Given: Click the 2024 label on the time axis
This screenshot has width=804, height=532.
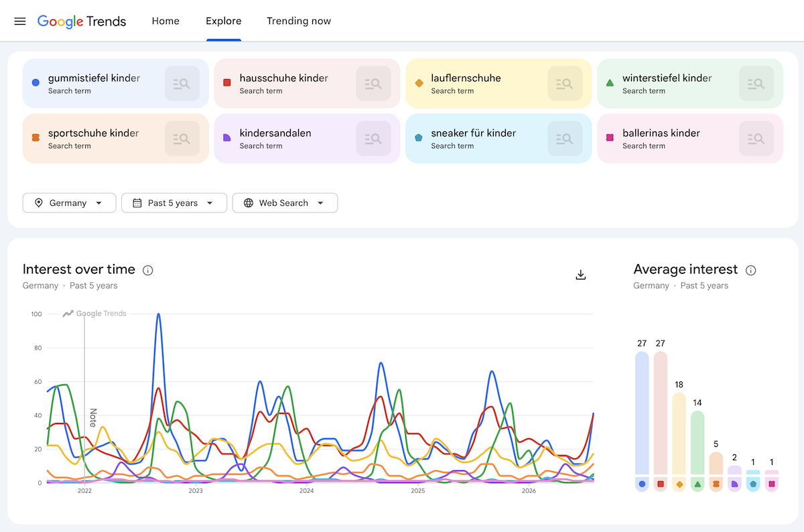Looking at the screenshot, I should click(x=307, y=491).
